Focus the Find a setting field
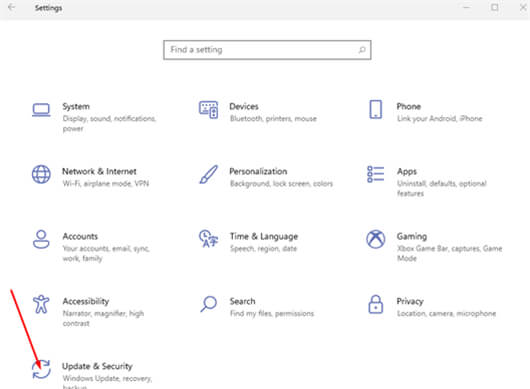The width and height of the screenshot is (530, 389). click(x=267, y=50)
